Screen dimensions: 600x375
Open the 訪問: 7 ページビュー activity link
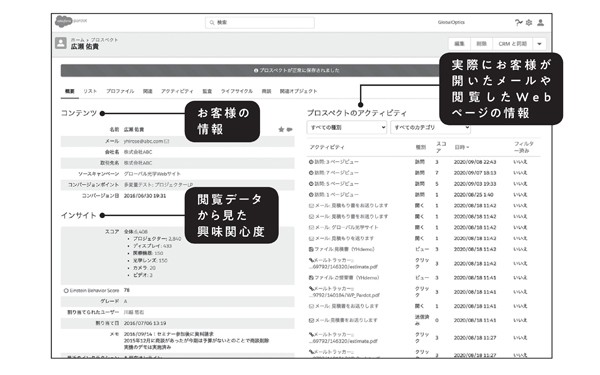tap(337, 173)
